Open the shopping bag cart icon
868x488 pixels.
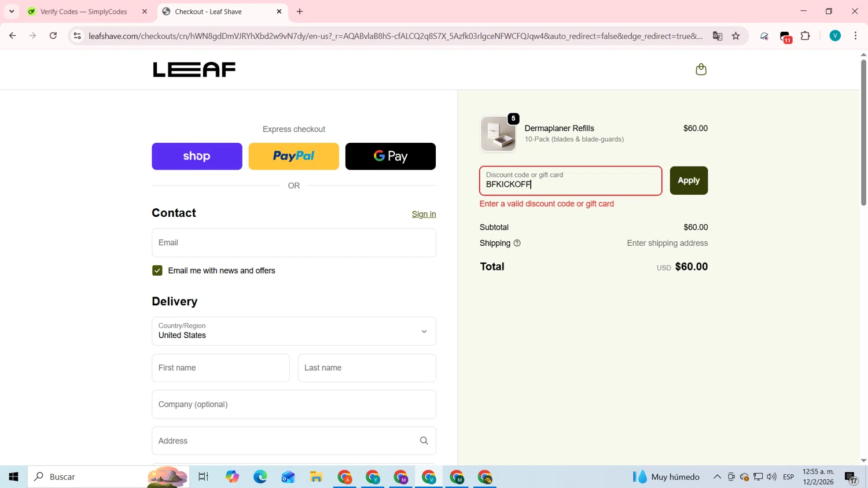[x=701, y=69]
